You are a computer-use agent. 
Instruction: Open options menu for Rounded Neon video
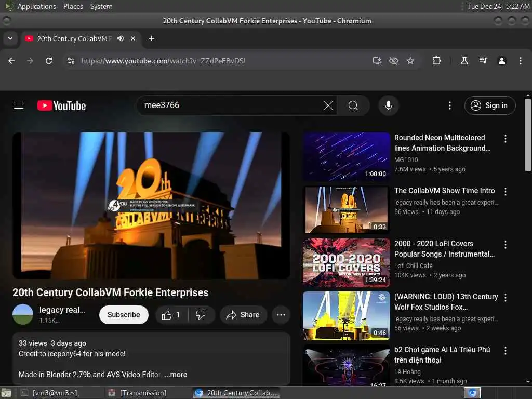[505, 138]
